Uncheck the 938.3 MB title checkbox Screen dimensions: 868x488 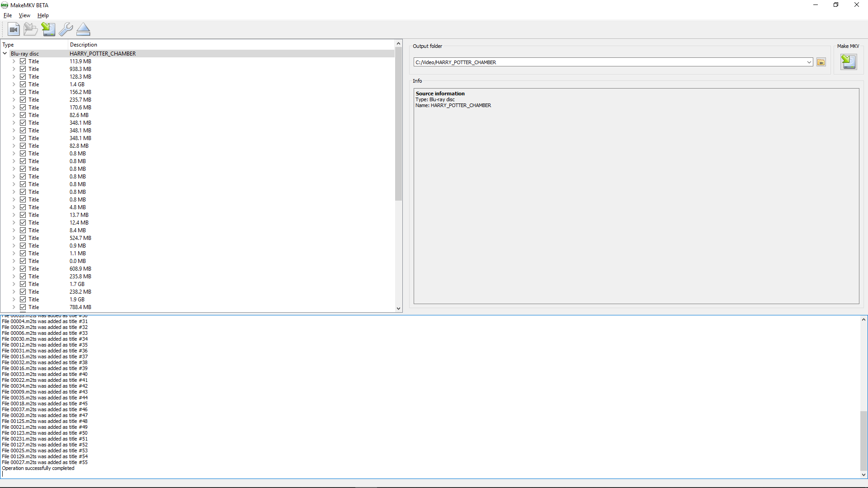[23, 69]
